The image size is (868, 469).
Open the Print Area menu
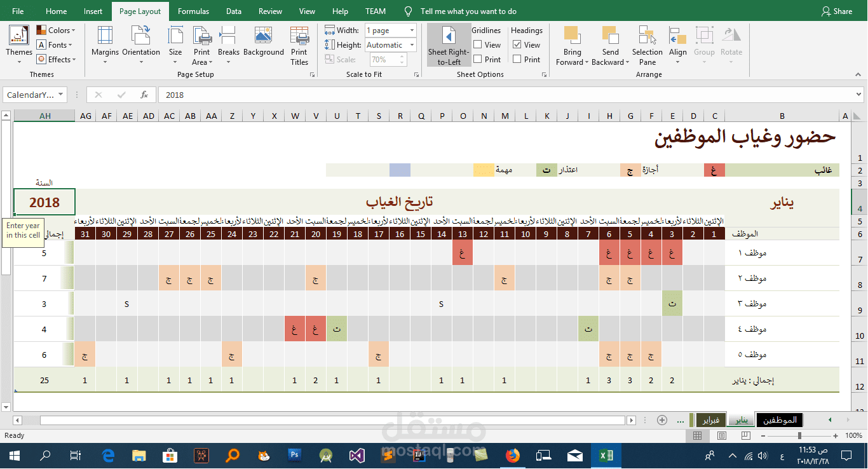tap(202, 45)
